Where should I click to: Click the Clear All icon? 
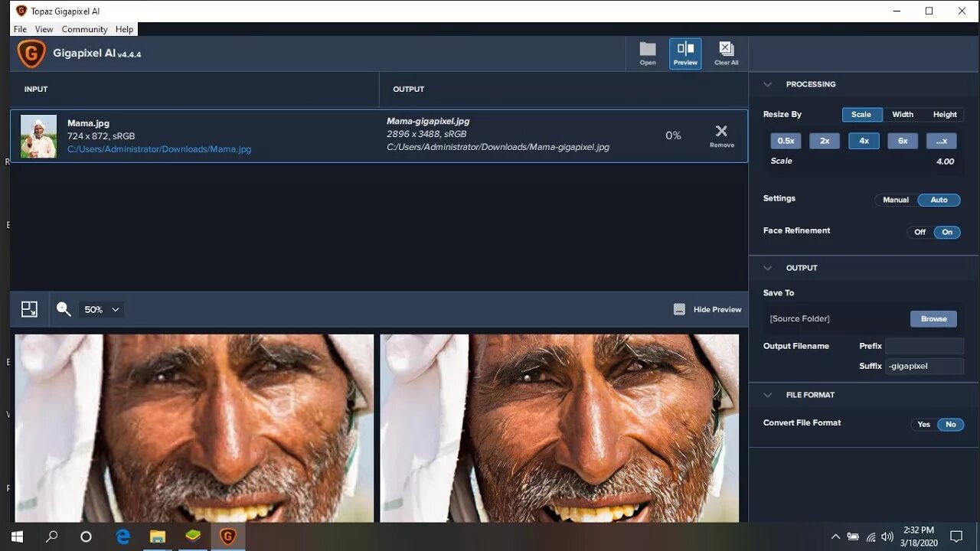coord(726,49)
